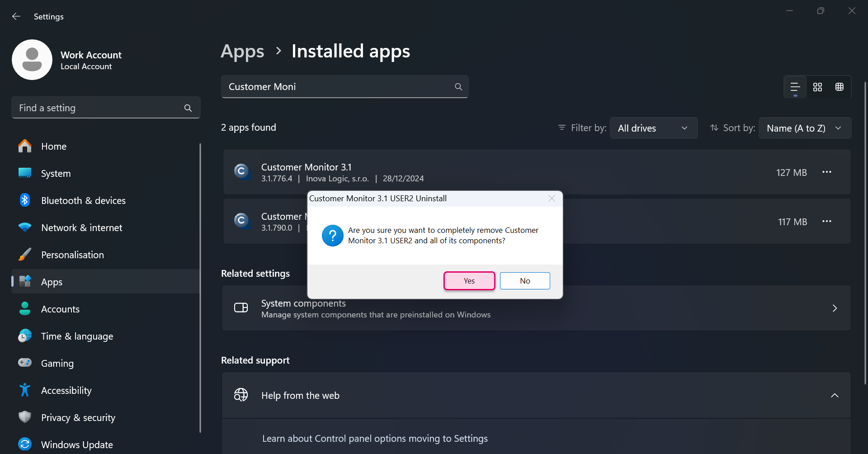Click the 28/12/2024 install date

click(x=403, y=179)
